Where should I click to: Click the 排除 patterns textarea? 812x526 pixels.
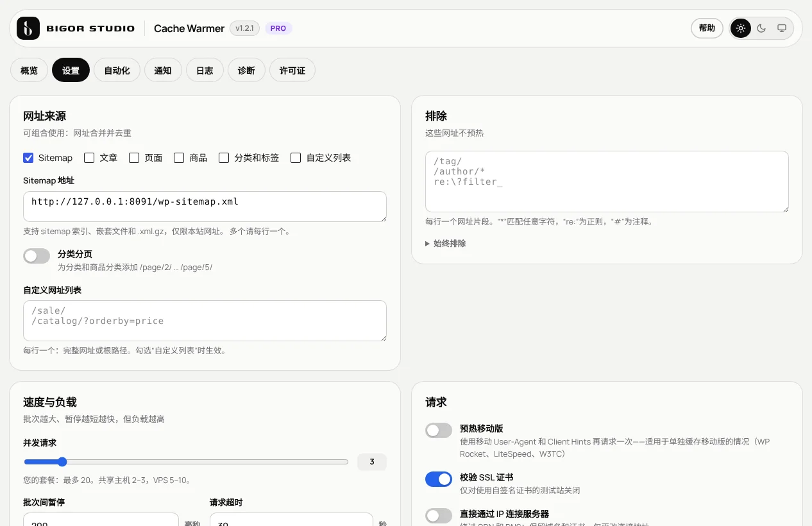click(x=607, y=182)
